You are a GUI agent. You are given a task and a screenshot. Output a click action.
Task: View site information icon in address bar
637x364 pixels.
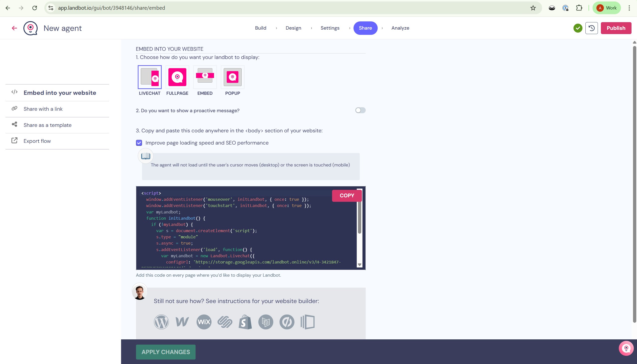tap(51, 8)
